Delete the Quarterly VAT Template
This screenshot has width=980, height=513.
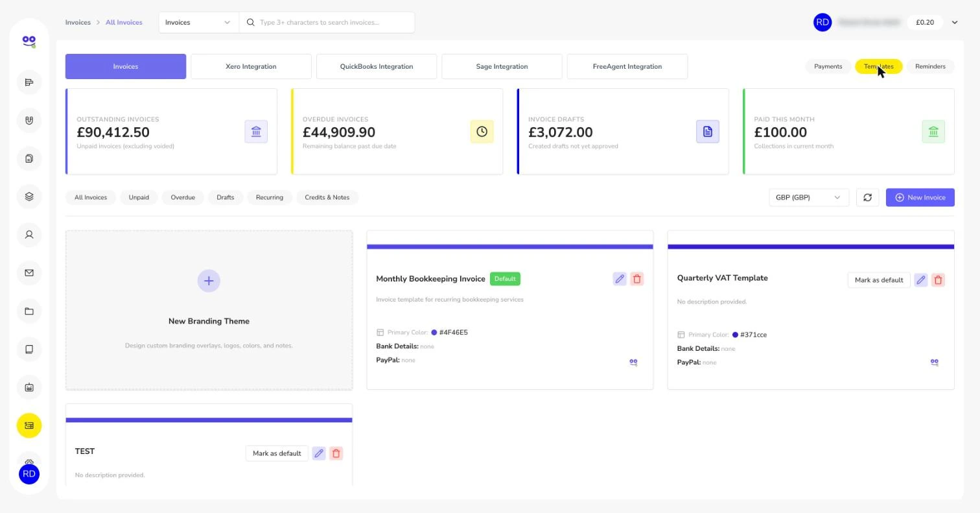click(938, 280)
